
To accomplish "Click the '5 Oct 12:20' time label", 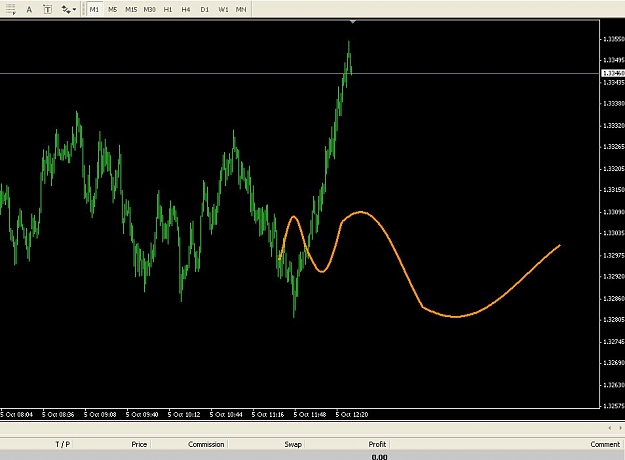I will coord(352,415).
